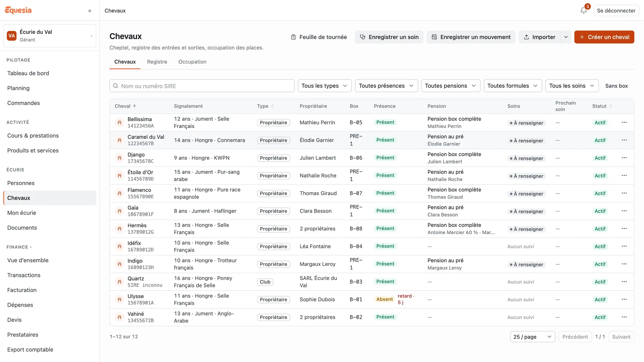Sort by the Statut column header
Image resolution: width=644 pixels, height=362 pixels.
(602, 106)
